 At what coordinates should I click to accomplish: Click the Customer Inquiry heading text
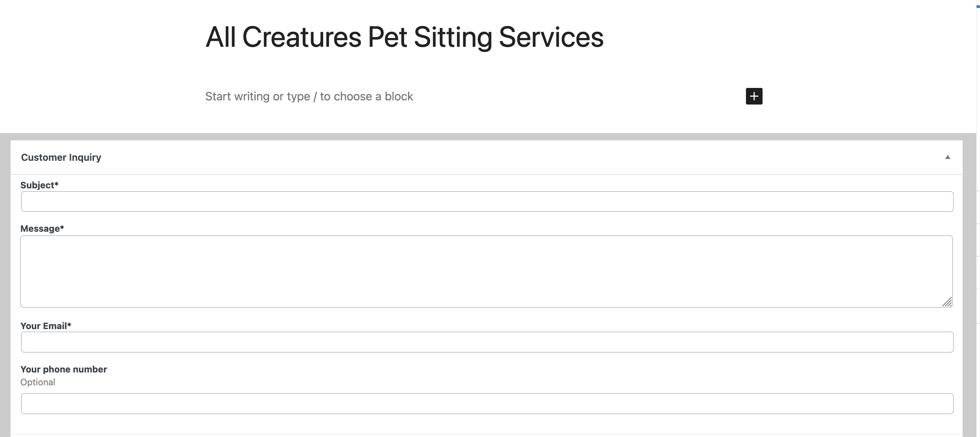click(x=61, y=157)
